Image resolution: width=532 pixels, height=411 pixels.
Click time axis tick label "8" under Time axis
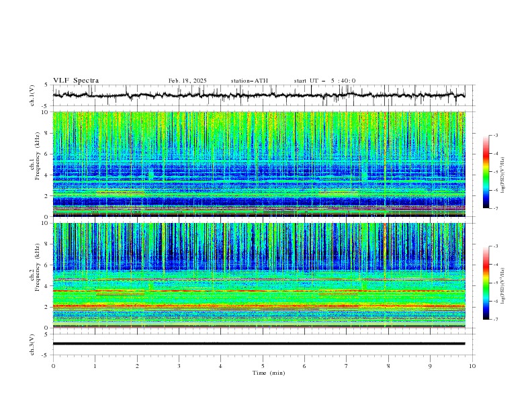pyautogui.click(x=388, y=366)
